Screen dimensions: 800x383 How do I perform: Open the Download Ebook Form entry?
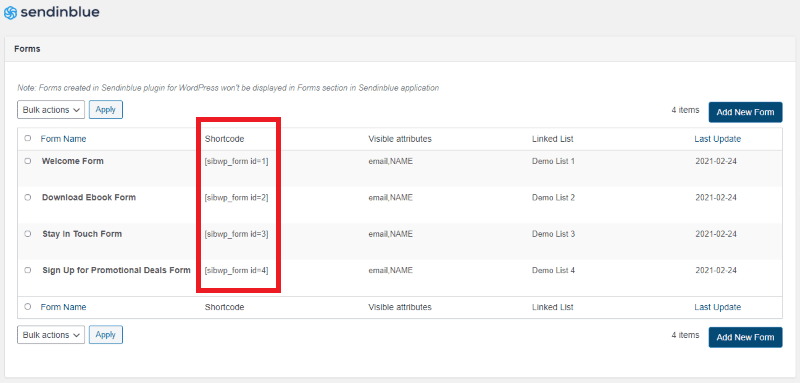(x=89, y=197)
